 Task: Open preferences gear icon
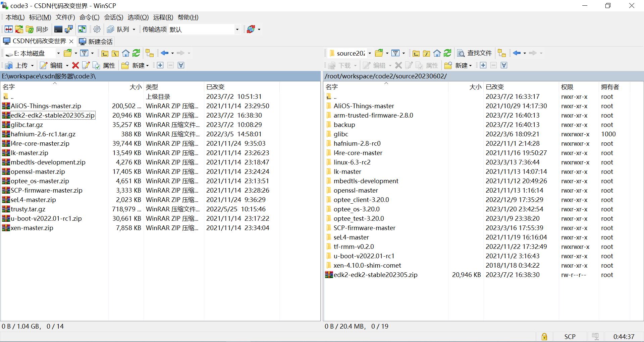(x=97, y=29)
